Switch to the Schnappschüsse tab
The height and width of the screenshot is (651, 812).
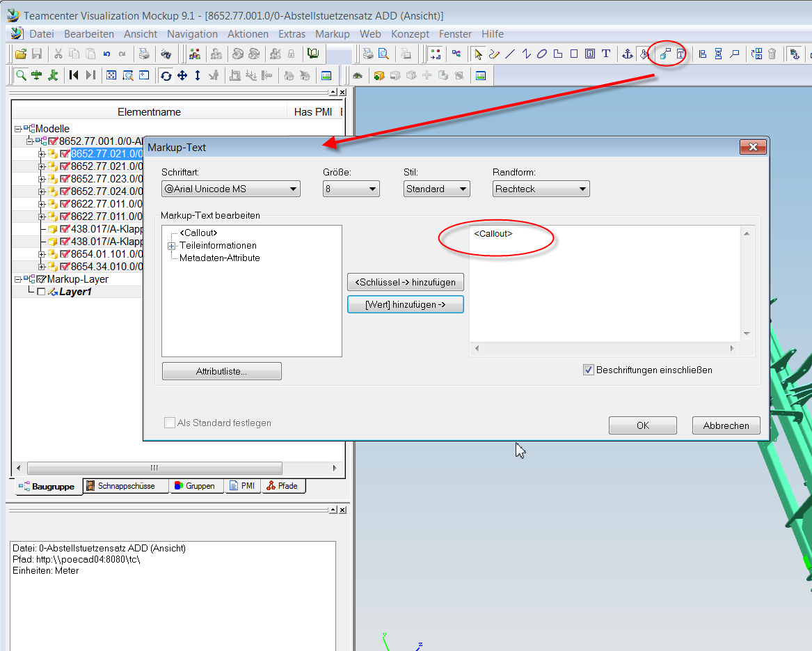point(126,486)
